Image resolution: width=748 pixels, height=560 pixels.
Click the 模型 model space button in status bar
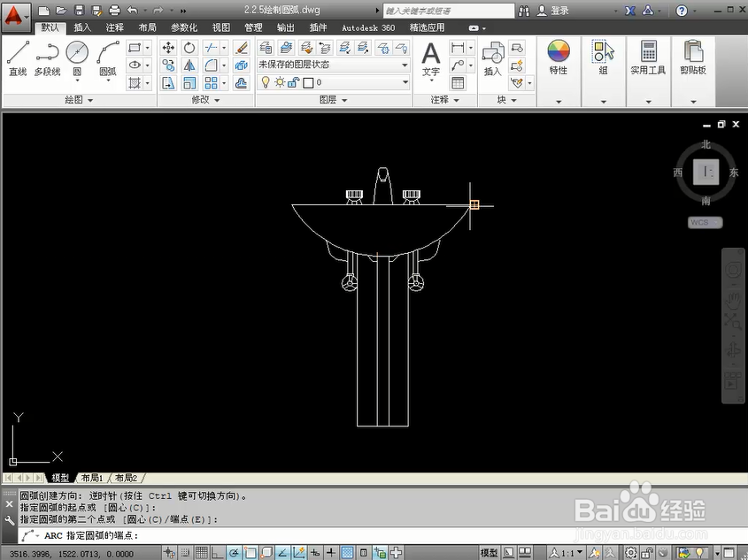tap(489, 553)
